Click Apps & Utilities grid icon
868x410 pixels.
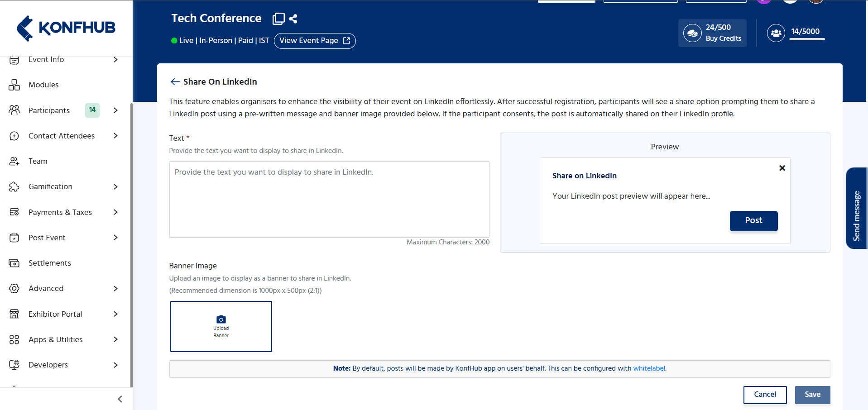[14, 339]
